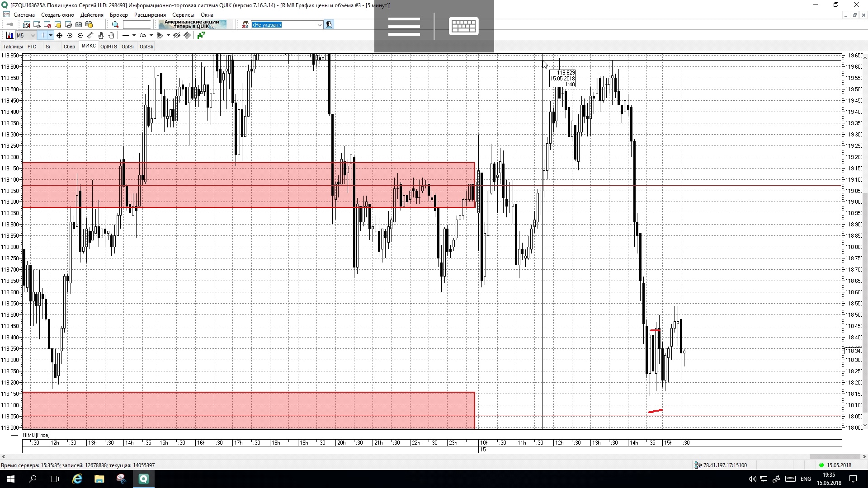Click the green bars indicator icon
The height and width of the screenshot is (488, 868).
tap(201, 35)
